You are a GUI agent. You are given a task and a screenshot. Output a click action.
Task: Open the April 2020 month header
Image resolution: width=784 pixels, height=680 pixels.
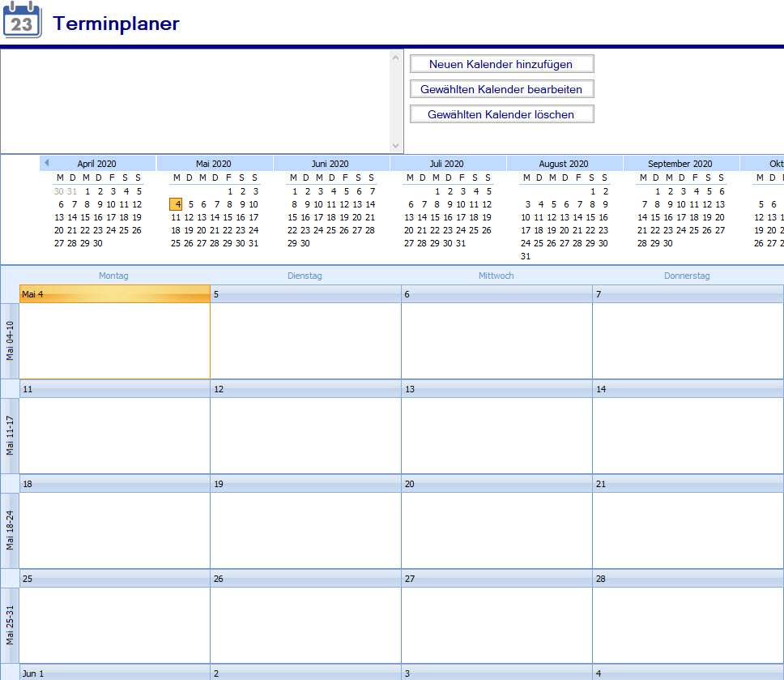(97, 164)
